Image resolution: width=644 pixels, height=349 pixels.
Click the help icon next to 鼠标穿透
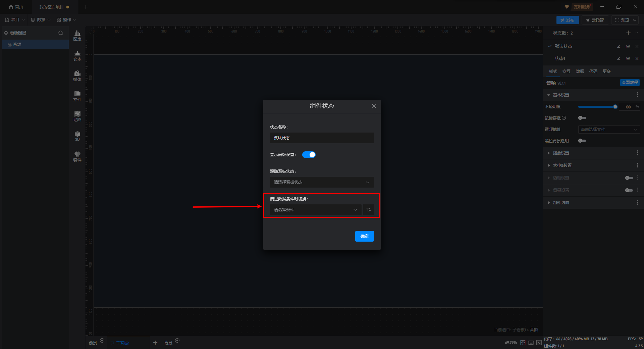(564, 118)
